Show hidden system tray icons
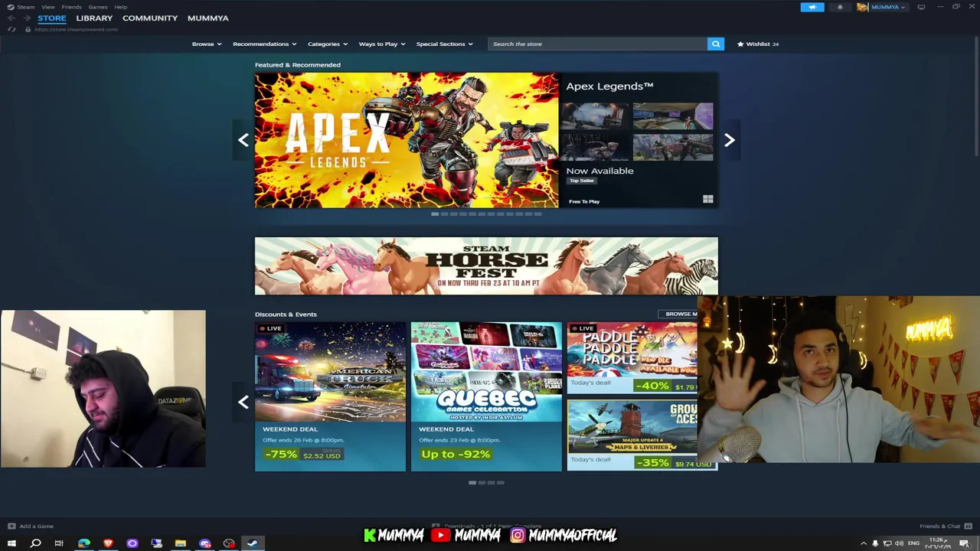This screenshot has width=980, height=551. point(864,543)
